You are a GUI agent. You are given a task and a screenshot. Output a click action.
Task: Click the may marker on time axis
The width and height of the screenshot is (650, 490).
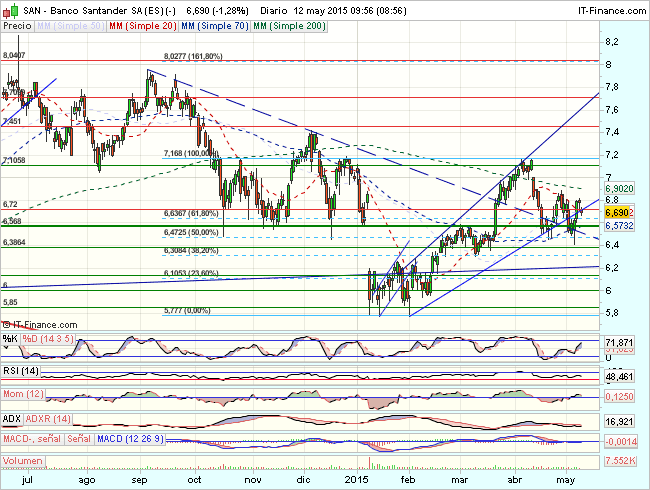tap(565, 480)
